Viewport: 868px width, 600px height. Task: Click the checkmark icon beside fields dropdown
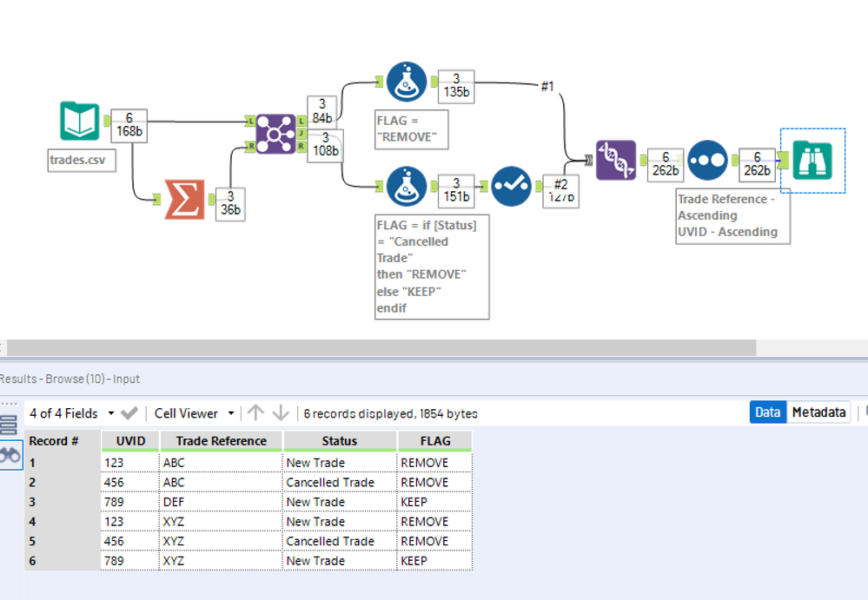coord(129,413)
